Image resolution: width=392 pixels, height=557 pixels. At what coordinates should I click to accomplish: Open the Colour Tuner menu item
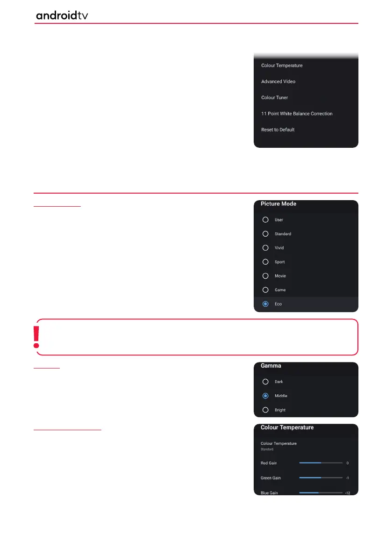(306, 97)
